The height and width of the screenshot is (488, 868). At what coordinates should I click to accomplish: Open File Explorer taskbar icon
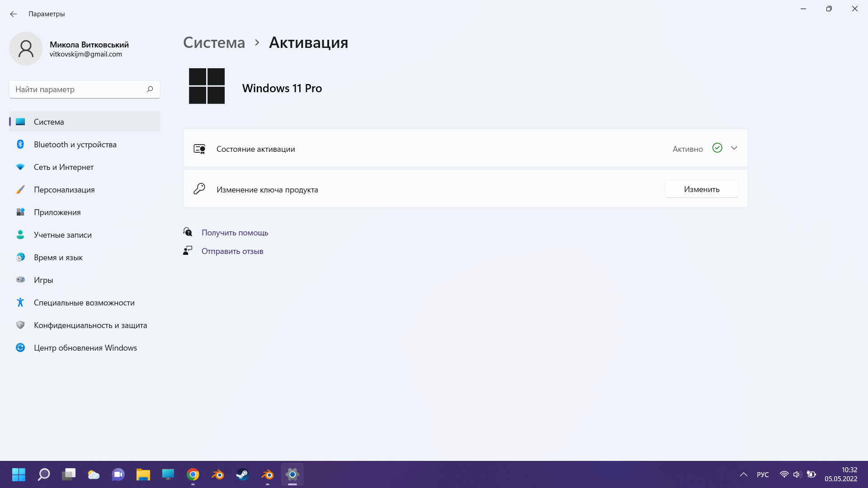[x=143, y=474]
